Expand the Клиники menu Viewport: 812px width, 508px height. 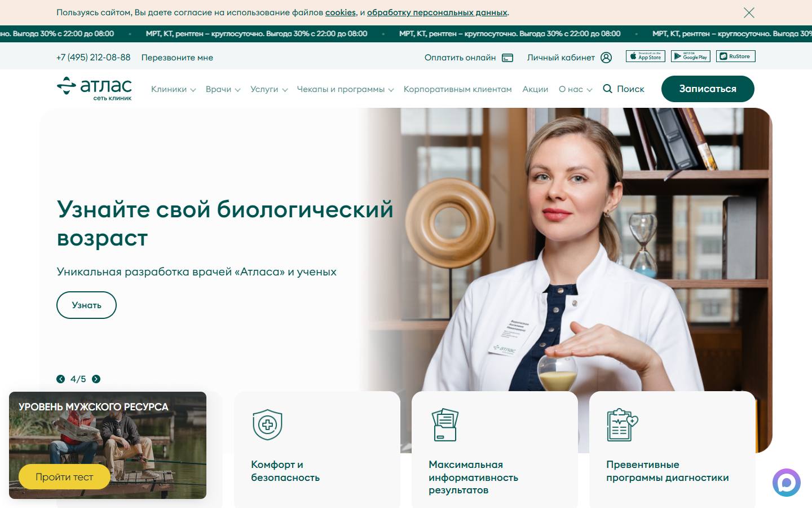click(173, 89)
